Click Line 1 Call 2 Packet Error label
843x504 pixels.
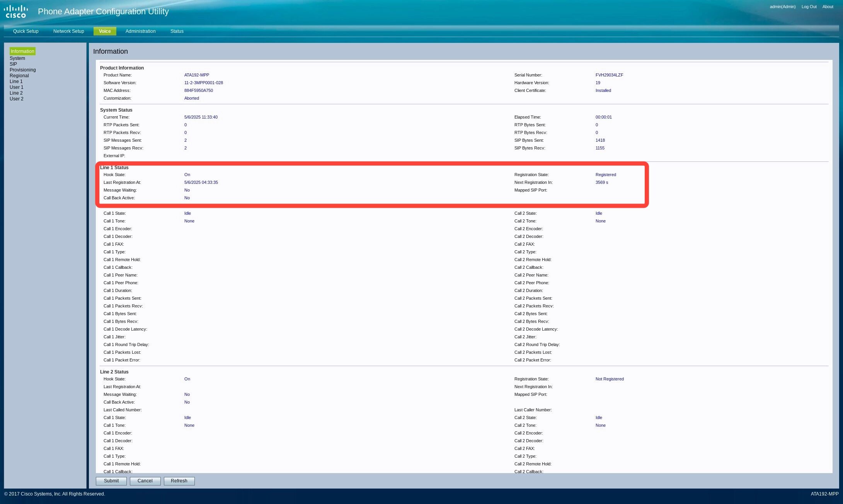pyautogui.click(x=533, y=360)
